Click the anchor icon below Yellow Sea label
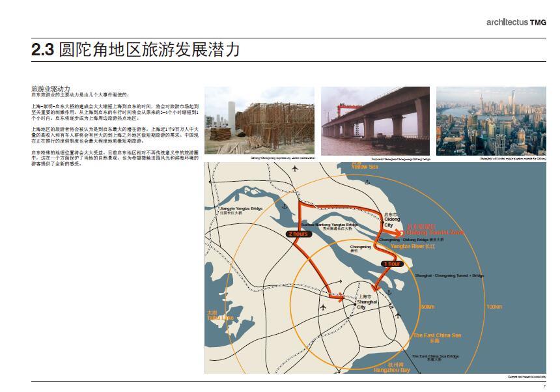The image size is (560, 392). click(x=367, y=182)
